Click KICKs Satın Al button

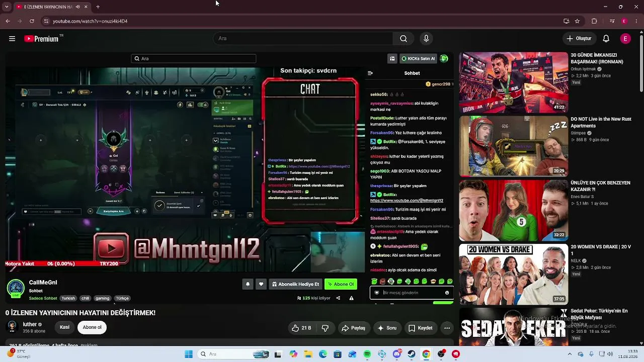point(418,59)
